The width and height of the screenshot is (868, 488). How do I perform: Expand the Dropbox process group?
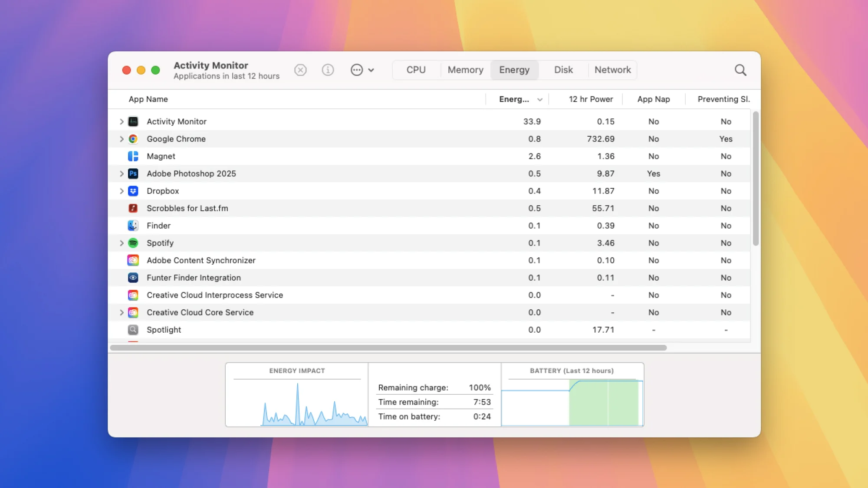tap(122, 191)
